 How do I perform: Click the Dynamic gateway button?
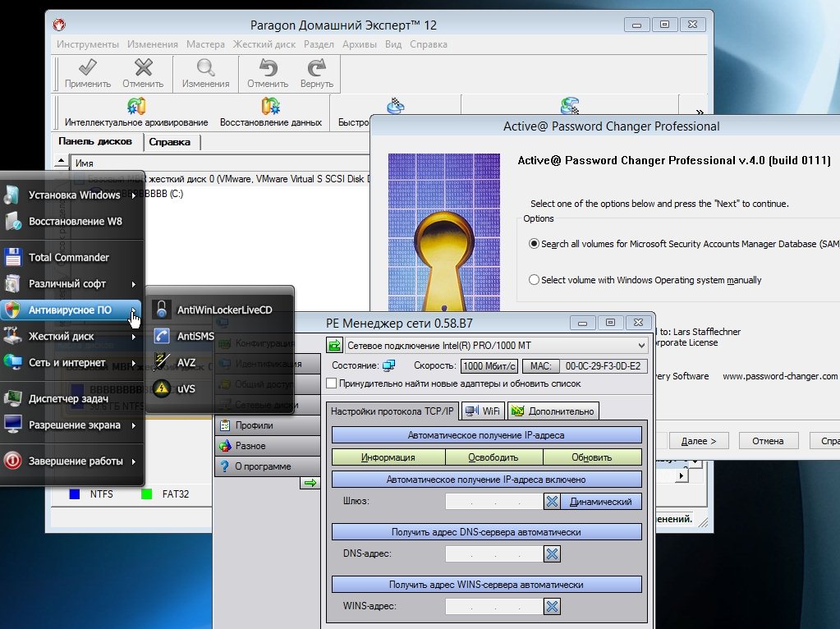pos(600,502)
